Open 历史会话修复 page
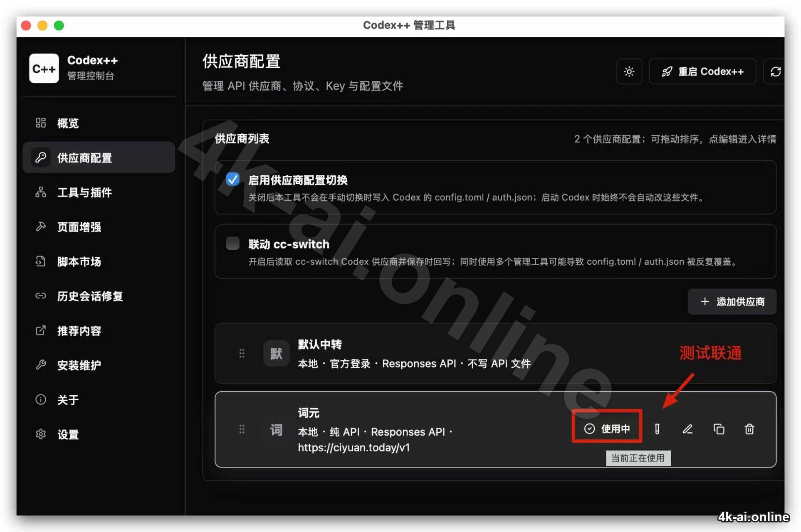Screen dimensions: 801x532 (x=99, y=296)
